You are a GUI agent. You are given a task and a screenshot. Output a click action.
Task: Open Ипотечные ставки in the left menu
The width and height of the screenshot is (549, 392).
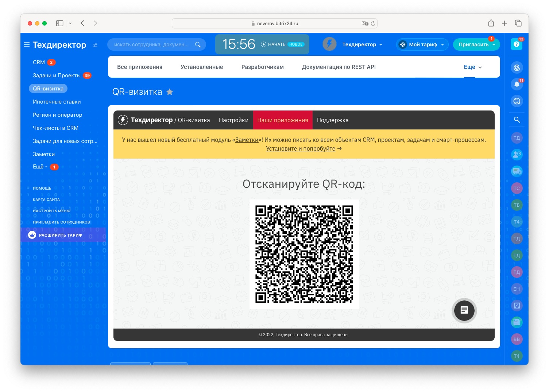pos(57,102)
